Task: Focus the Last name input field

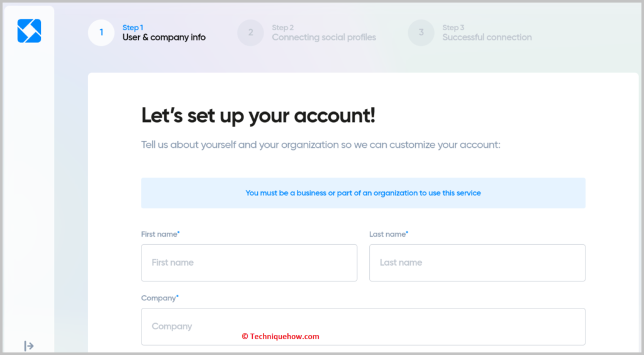Action: pos(477,263)
